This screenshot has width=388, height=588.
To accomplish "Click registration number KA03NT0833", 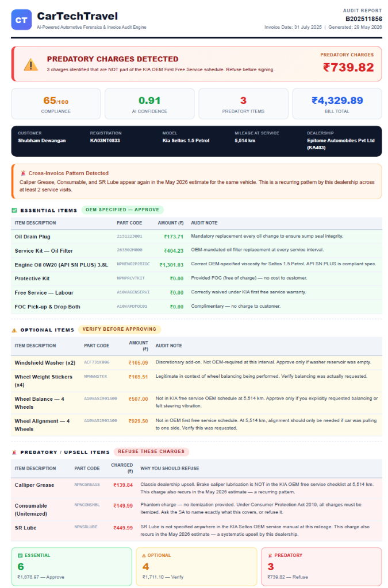I will coord(105,141).
